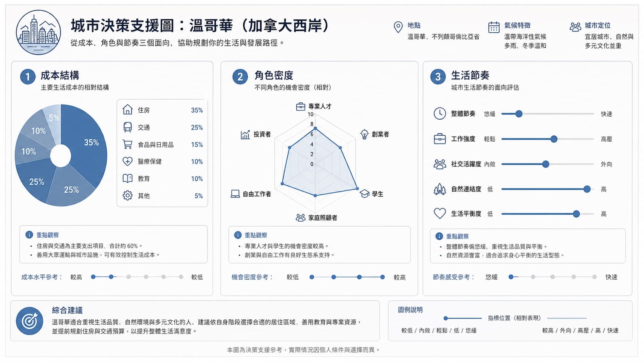This screenshot has height=362, width=644.
Task: Click the number 1 badge for 成本結構
Action: coord(28,77)
